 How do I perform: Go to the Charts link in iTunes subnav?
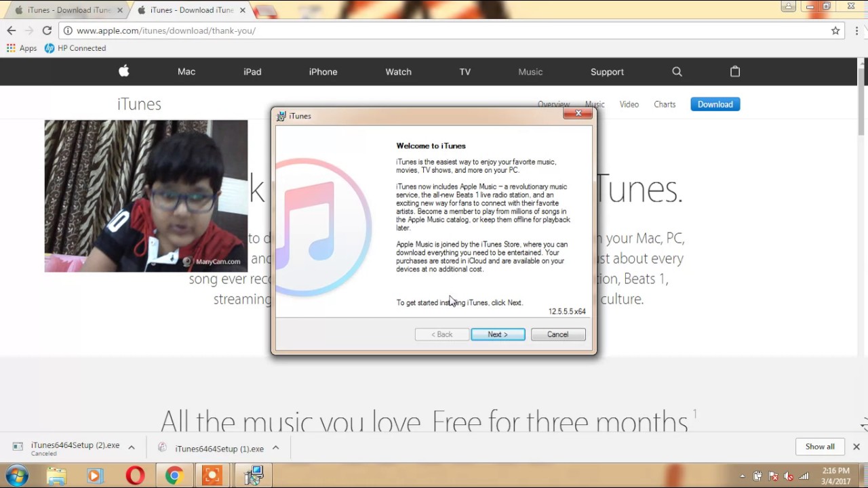[x=665, y=104]
